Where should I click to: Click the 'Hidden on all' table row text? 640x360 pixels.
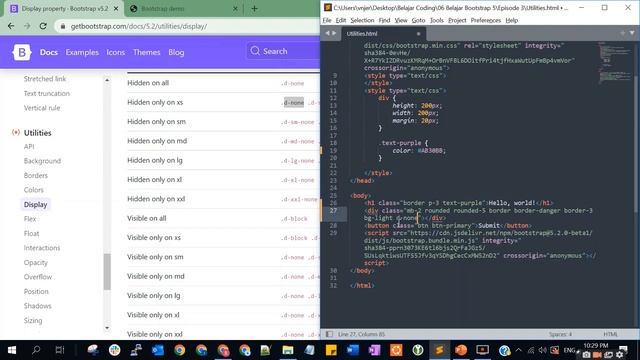click(x=148, y=83)
